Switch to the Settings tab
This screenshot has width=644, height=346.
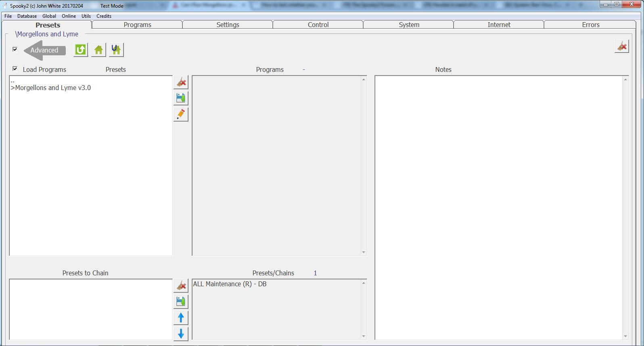tap(228, 25)
